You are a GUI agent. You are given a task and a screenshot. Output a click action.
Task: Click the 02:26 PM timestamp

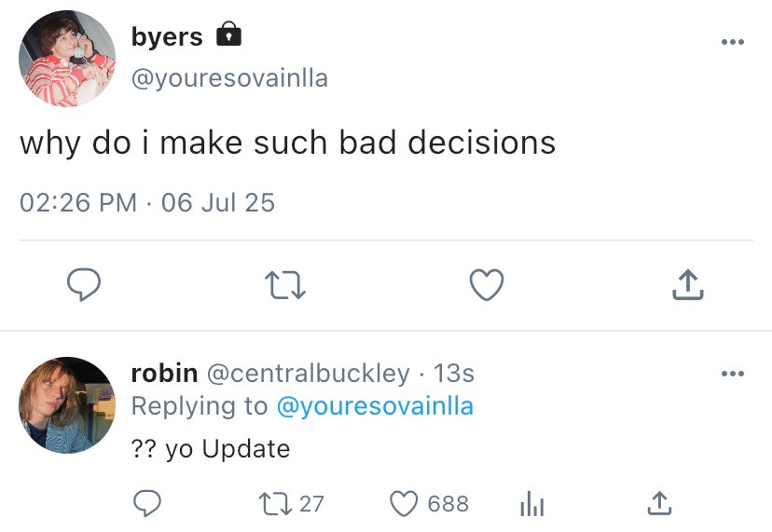point(78,202)
